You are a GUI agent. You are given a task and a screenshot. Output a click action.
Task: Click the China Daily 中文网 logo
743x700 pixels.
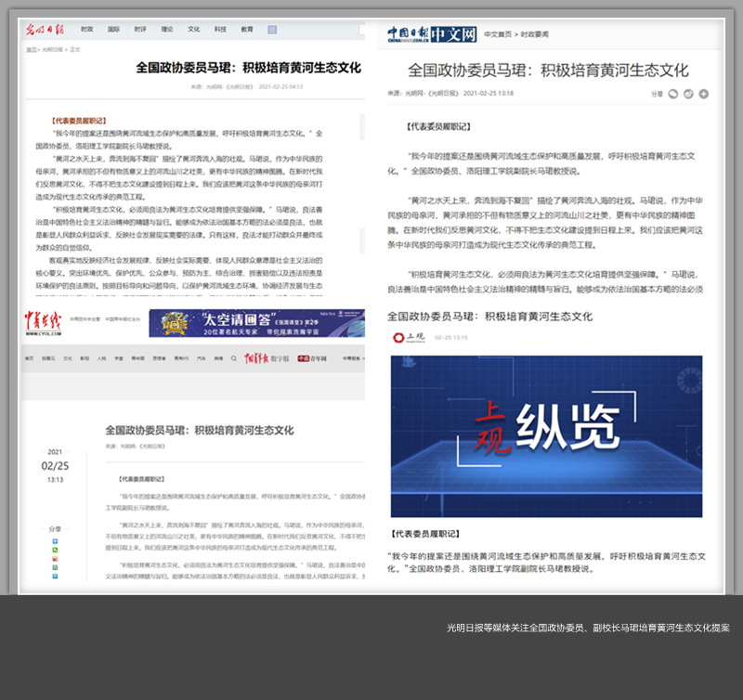[432, 34]
